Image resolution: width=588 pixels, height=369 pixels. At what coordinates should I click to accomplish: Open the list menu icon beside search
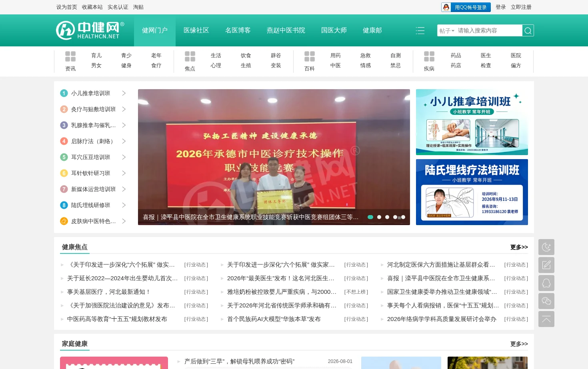tap(420, 31)
